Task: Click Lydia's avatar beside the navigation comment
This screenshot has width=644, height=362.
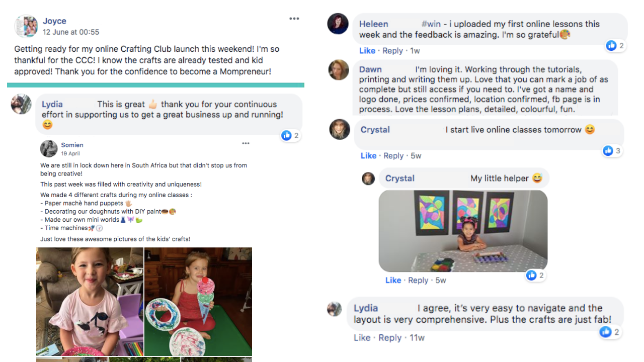Action: 335,309
